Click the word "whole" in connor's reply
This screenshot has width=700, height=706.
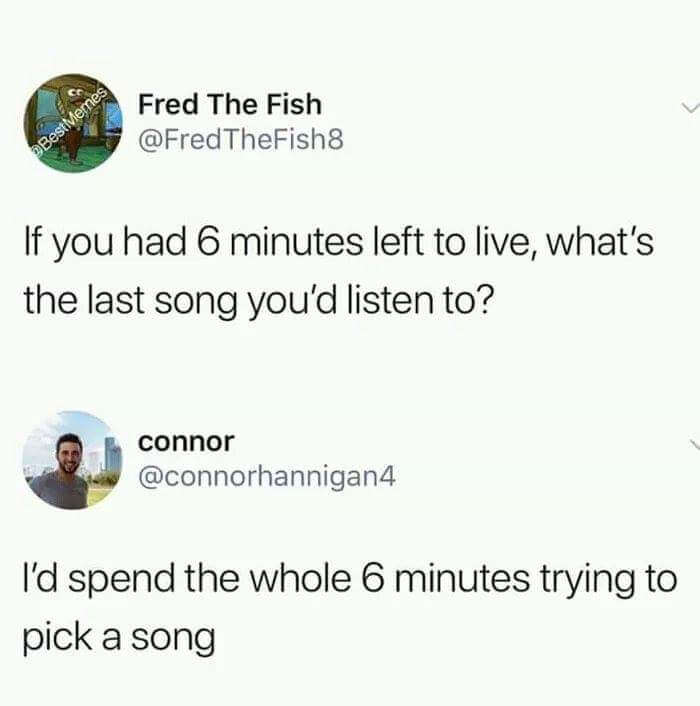[300, 579]
